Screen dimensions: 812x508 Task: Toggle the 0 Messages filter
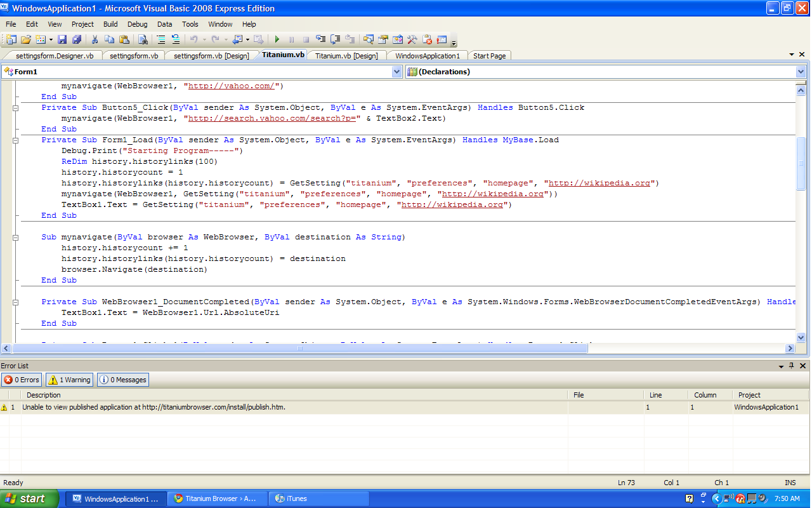pyautogui.click(x=123, y=380)
